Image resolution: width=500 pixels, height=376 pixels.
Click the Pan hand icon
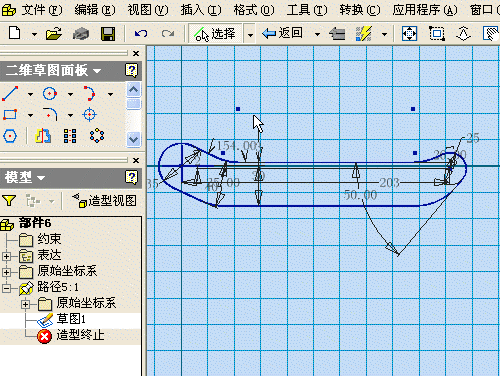(x=491, y=34)
